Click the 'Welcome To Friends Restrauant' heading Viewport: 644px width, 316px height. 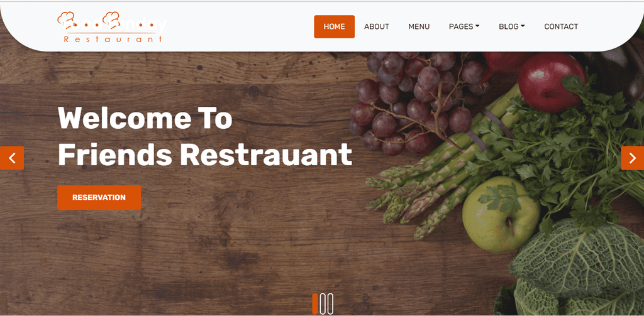pos(204,136)
